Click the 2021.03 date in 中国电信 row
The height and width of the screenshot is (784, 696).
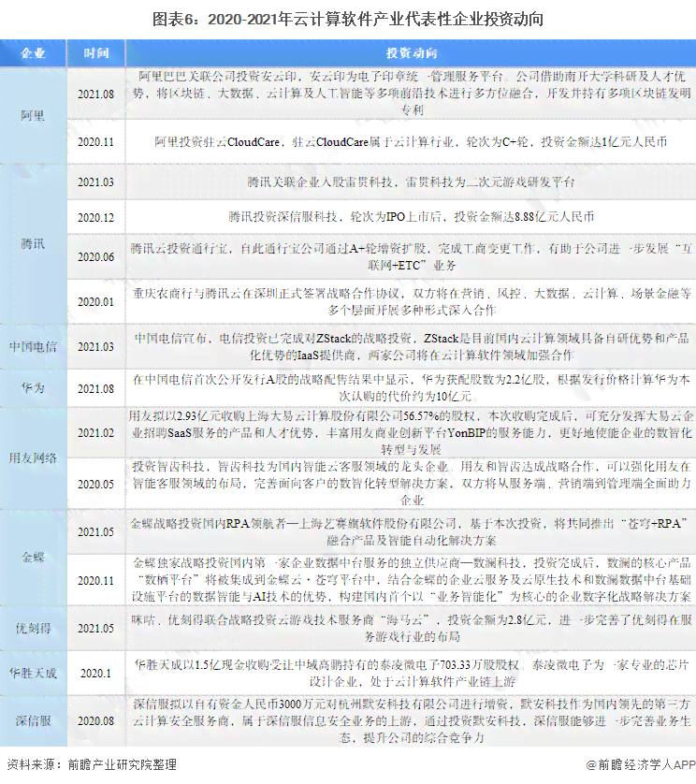96,346
